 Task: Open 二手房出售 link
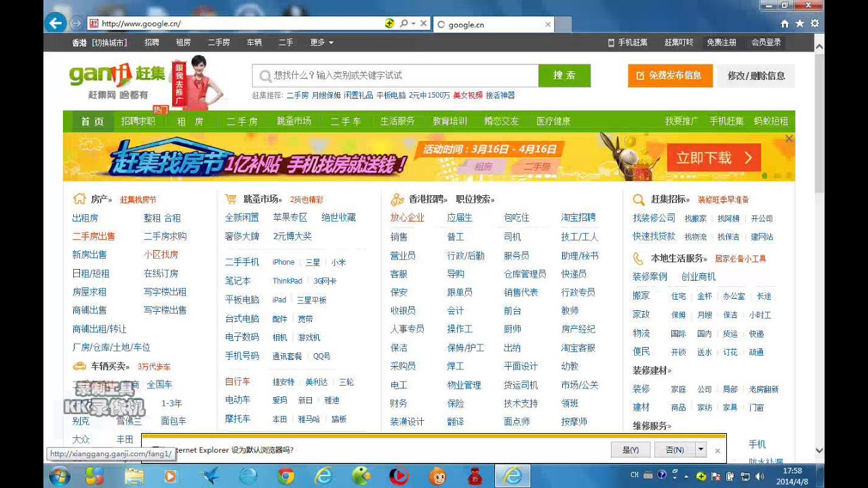(94, 237)
